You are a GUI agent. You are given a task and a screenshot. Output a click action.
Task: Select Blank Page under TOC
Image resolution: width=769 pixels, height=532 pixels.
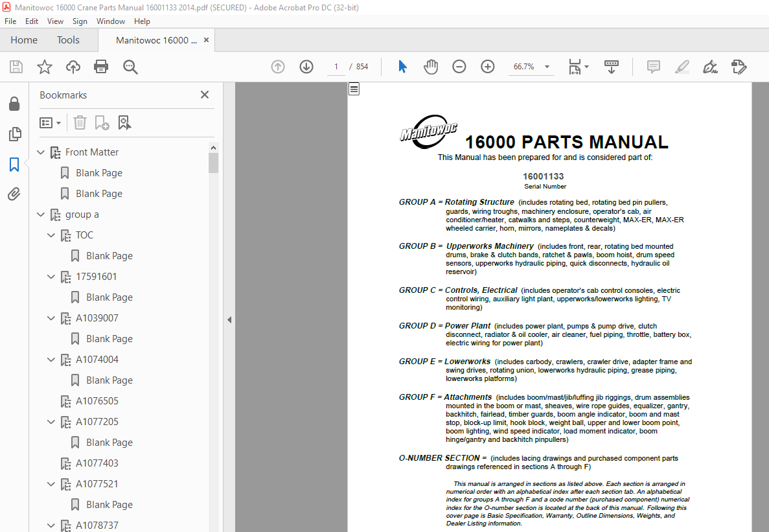click(109, 256)
